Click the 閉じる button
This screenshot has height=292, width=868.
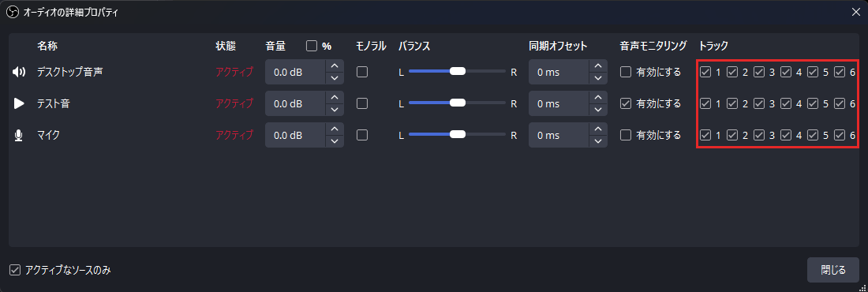coord(833,271)
